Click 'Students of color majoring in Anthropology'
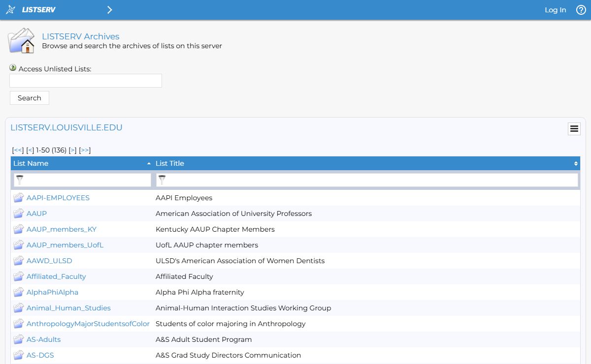The width and height of the screenshot is (591, 364). pyautogui.click(x=230, y=324)
